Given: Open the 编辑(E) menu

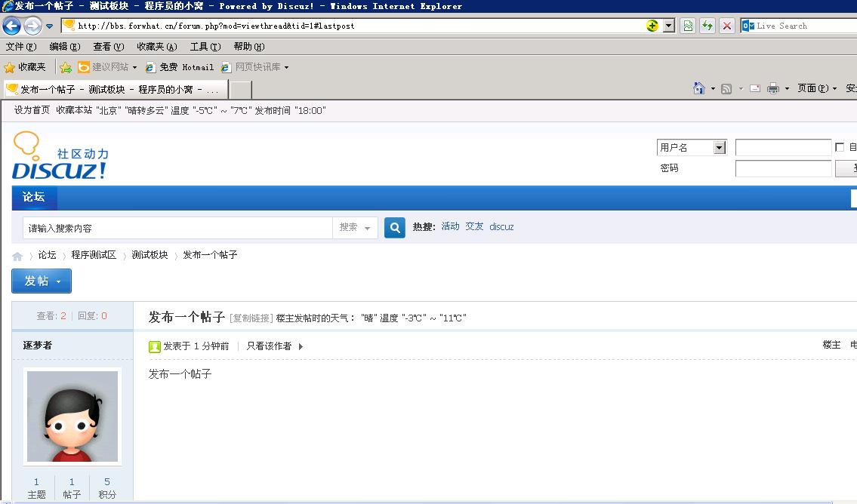Looking at the screenshot, I should point(65,47).
